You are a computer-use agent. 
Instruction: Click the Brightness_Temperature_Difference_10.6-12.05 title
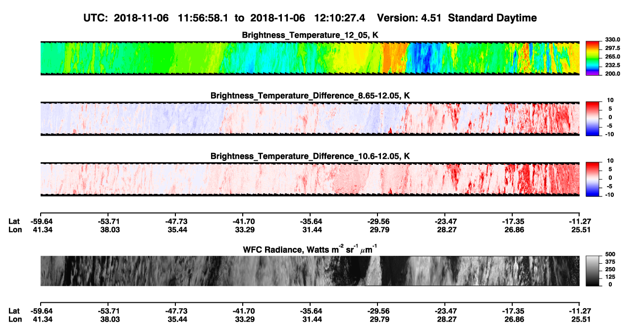coord(310,156)
